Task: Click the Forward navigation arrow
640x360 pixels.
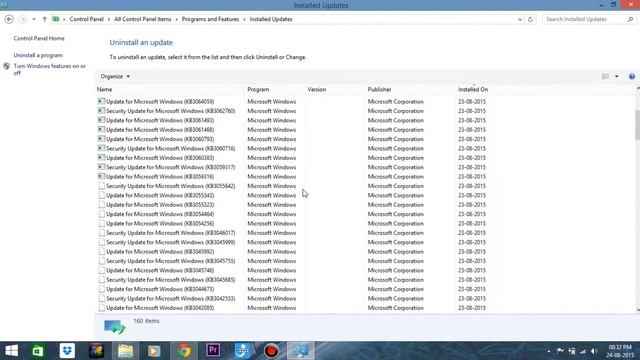Action: [x=23, y=19]
